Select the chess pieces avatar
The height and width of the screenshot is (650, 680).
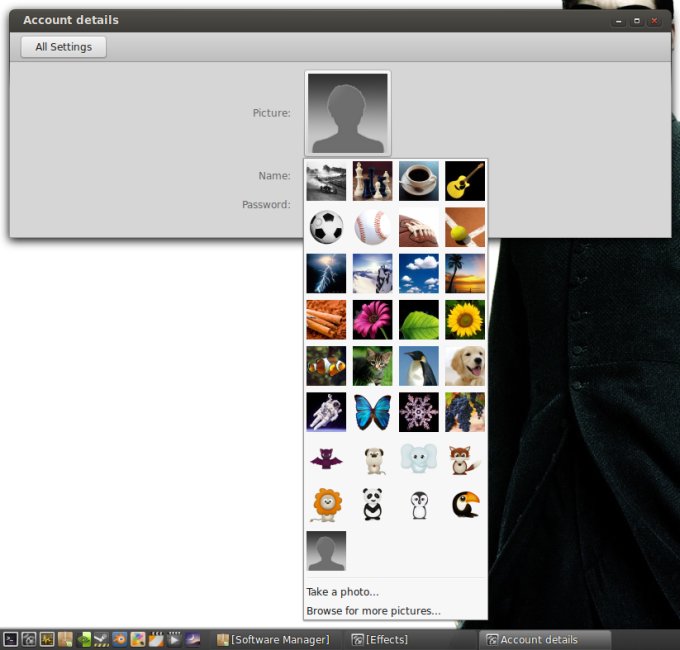tap(373, 181)
